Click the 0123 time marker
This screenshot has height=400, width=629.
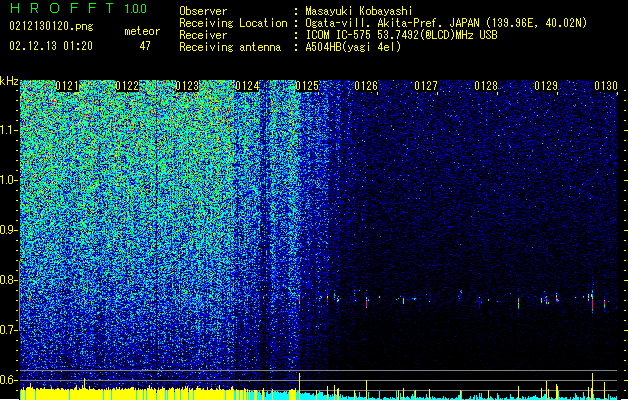pos(187,86)
